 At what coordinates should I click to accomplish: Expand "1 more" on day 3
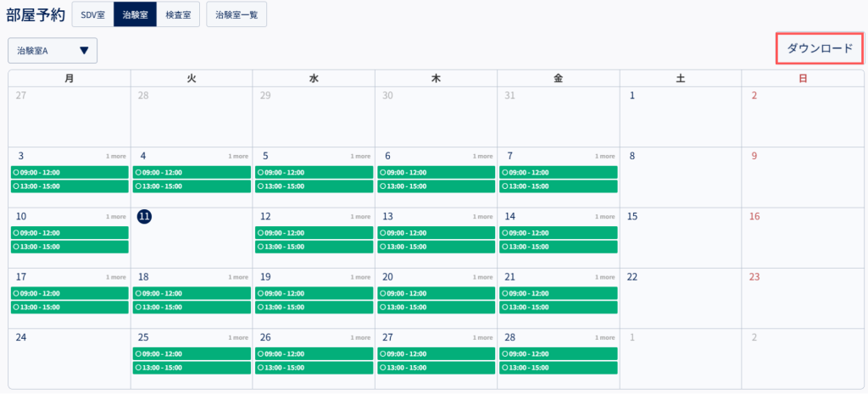click(116, 157)
